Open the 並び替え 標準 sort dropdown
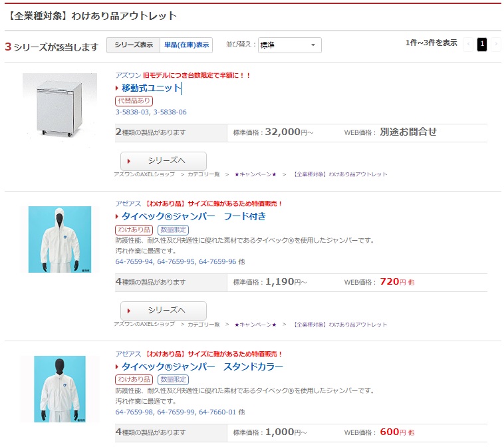Image resolution: width=504 pixels, height=447 pixels. (290, 45)
